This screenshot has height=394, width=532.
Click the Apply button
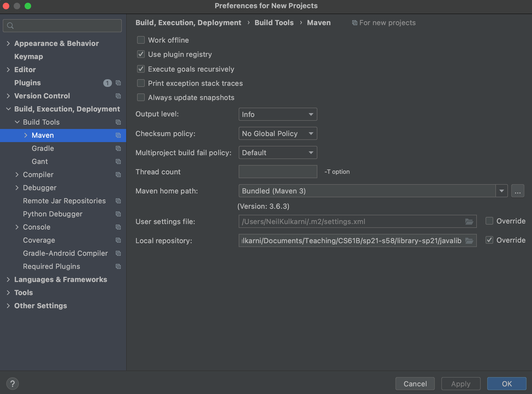pyautogui.click(x=460, y=384)
